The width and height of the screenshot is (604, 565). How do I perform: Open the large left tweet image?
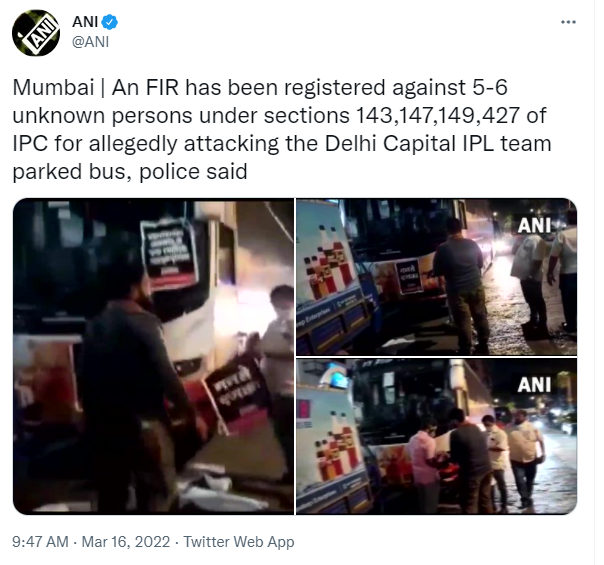pos(154,356)
